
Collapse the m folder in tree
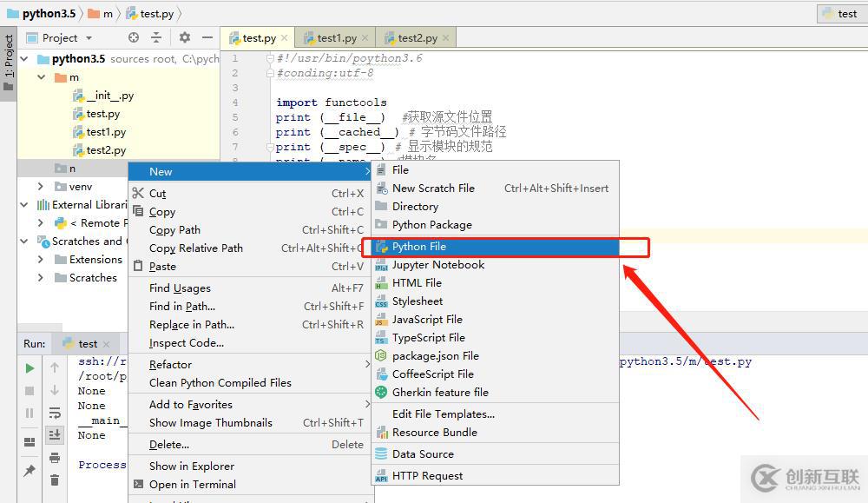(42, 77)
